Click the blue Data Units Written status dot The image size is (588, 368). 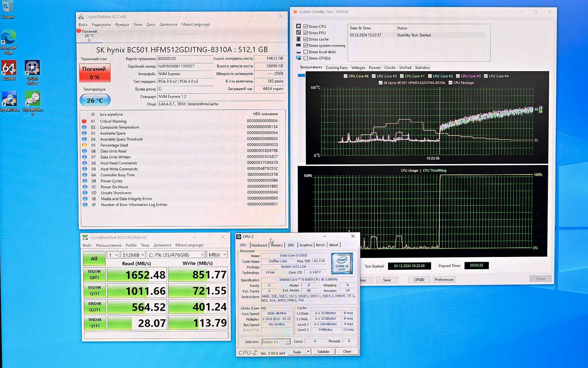point(85,157)
